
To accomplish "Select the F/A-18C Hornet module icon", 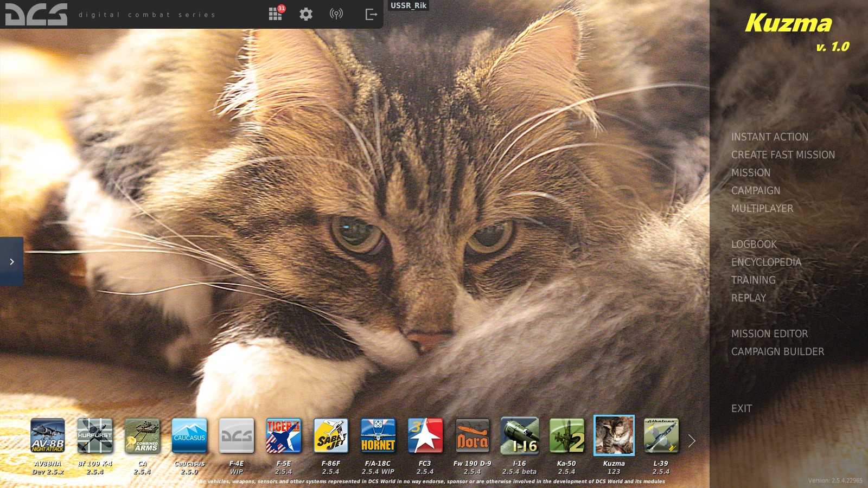I will click(x=378, y=435).
